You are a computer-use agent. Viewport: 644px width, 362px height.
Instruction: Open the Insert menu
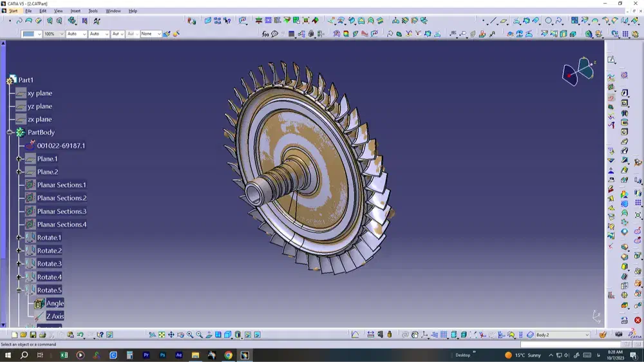[75, 11]
